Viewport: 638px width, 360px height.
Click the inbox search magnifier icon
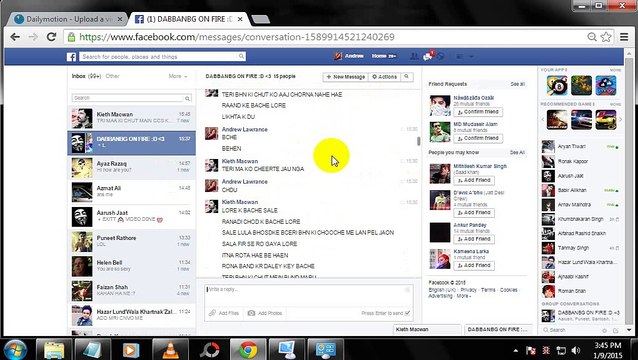coord(188,98)
